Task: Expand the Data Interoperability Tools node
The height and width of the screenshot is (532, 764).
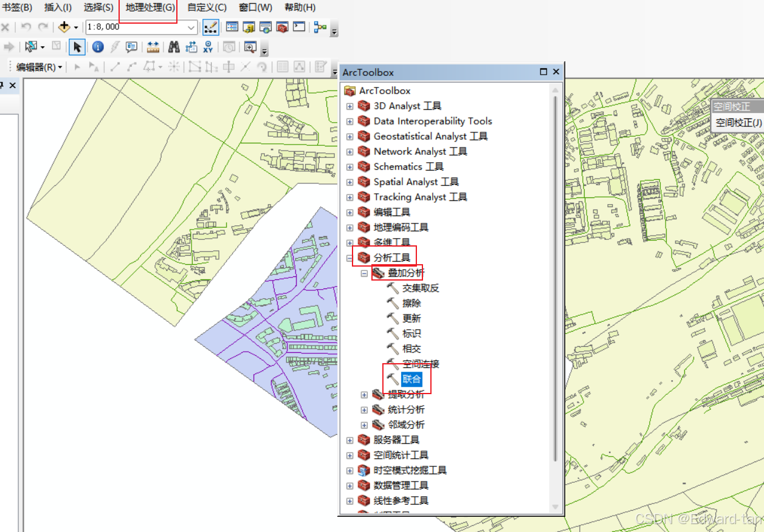Action: click(x=350, y=121)
